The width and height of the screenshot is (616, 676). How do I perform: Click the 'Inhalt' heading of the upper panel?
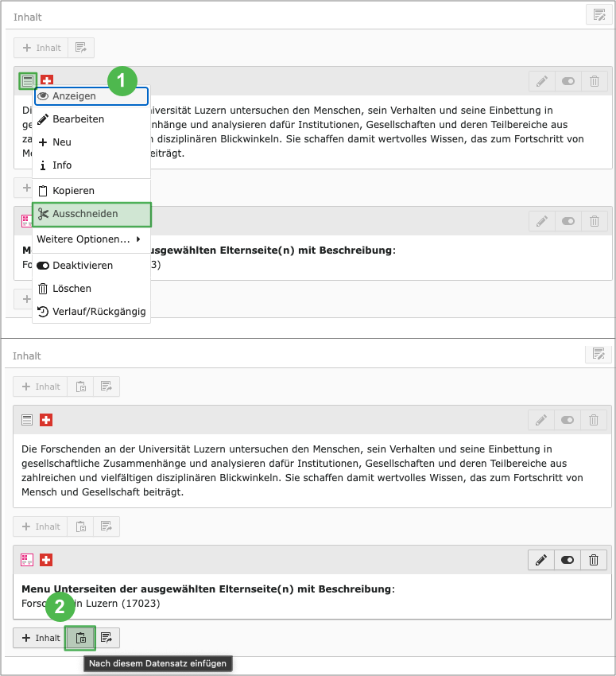28,17
